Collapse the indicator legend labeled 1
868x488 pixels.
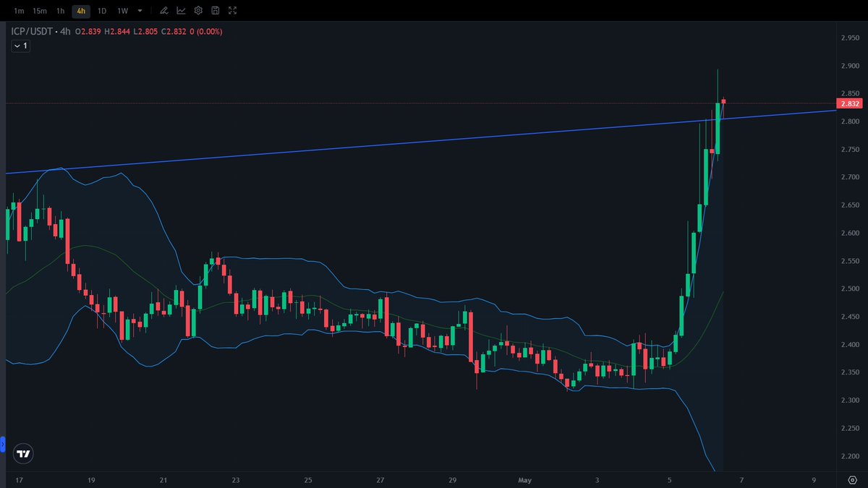point(20,46)
